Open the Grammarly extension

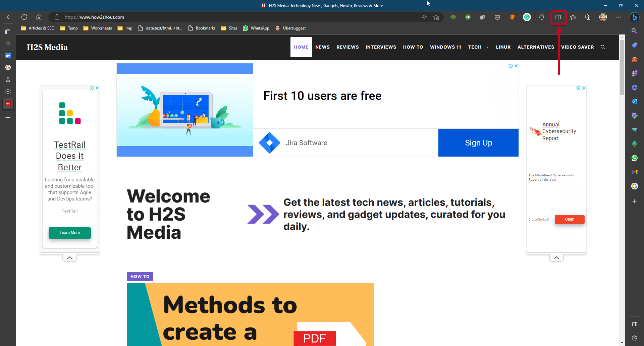(x=527, y=17)
